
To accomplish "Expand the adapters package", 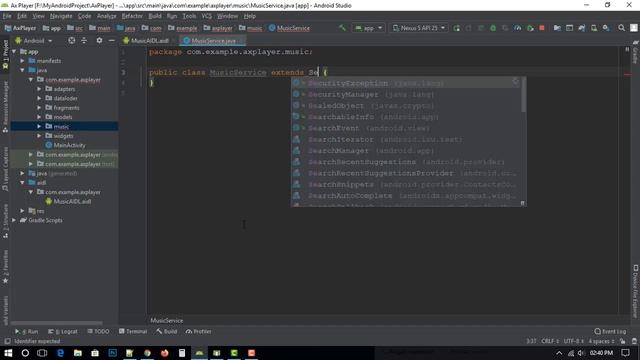I will pos(40,89).
